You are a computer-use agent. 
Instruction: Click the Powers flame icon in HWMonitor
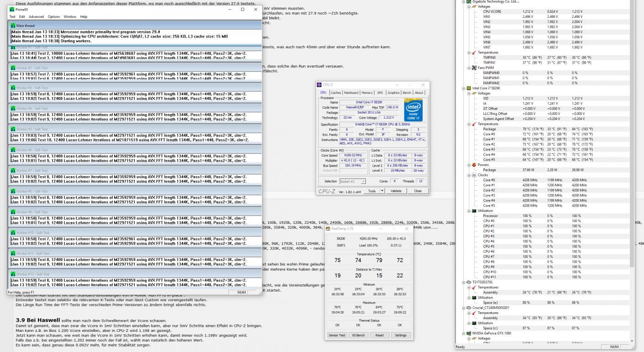[473, 165]
